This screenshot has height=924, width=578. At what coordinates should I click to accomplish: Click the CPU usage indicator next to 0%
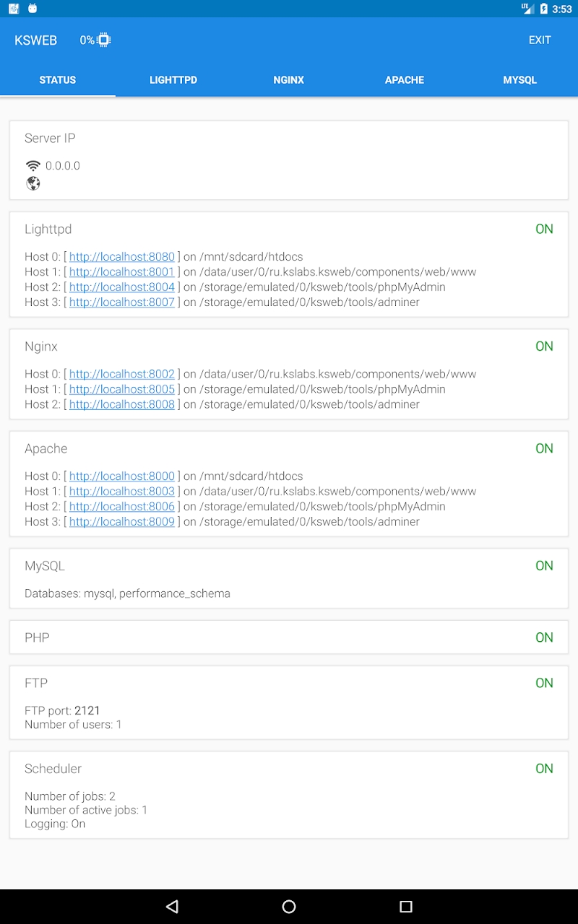[x=103, y=40]
